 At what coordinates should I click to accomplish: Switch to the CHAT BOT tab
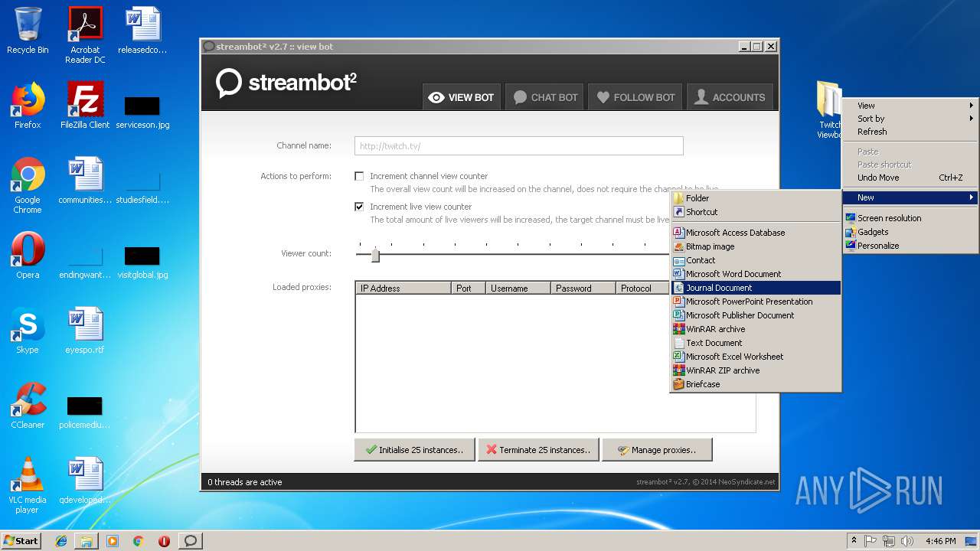[544, 97]
